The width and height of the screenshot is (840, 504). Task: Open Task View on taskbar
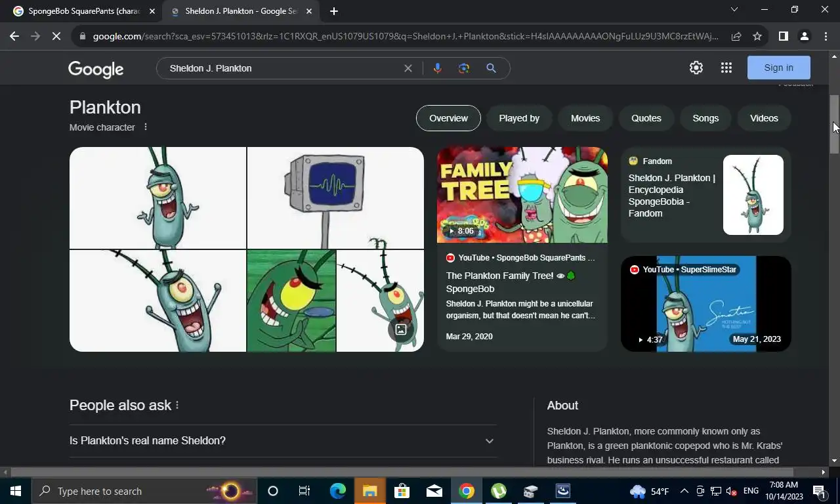point(304,491)
